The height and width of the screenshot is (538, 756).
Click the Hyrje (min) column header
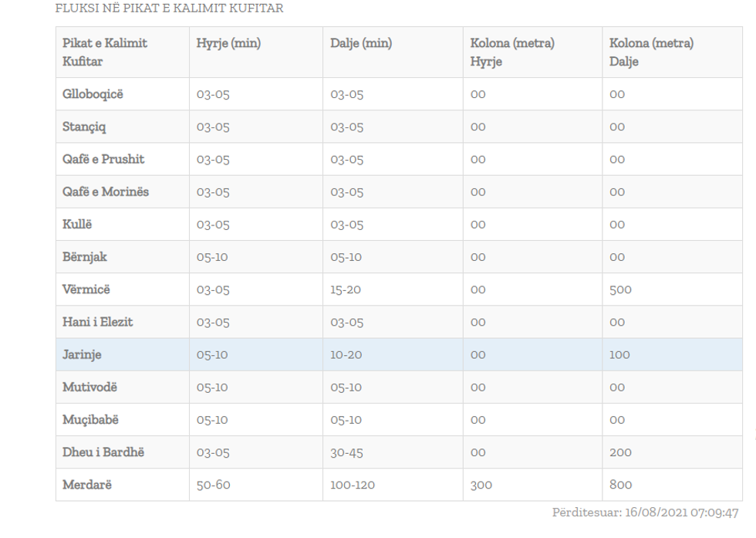point(228,44)
